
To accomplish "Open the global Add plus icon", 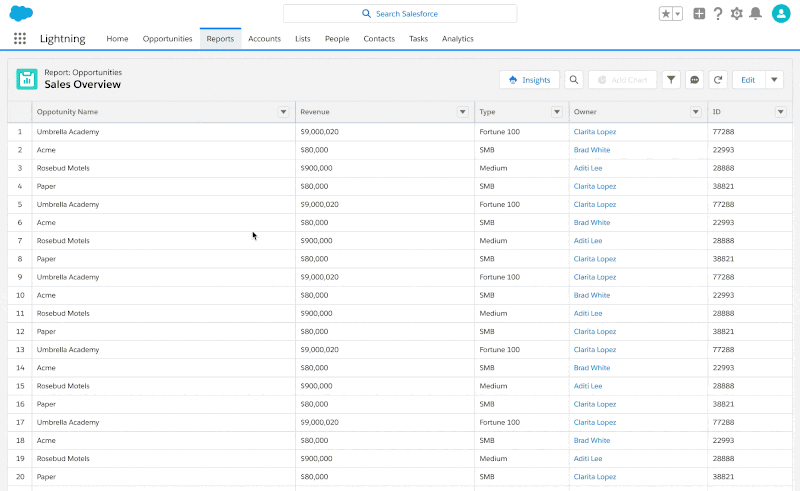I will coord(699,13).
